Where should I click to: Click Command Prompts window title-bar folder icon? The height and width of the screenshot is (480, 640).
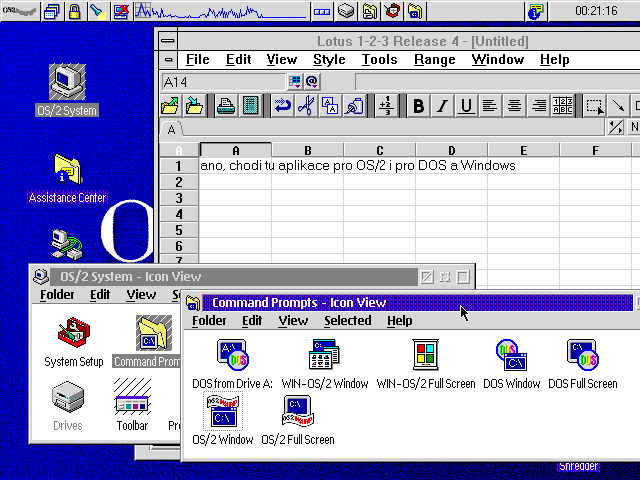pyautogui.click(x=193, y=303)
